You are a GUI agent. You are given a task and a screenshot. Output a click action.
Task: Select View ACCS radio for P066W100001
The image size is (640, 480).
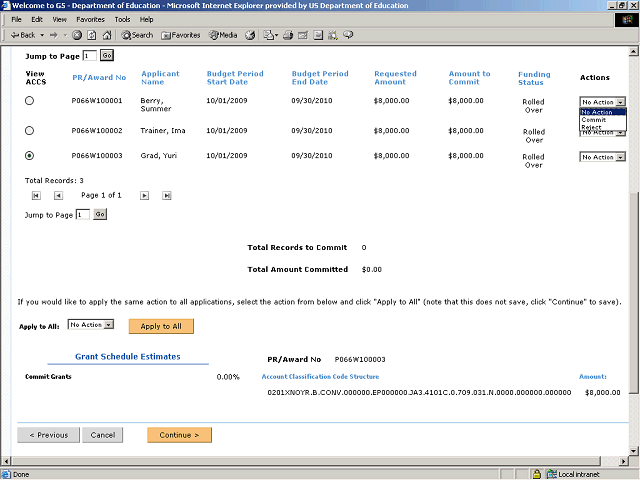(29, 100)
